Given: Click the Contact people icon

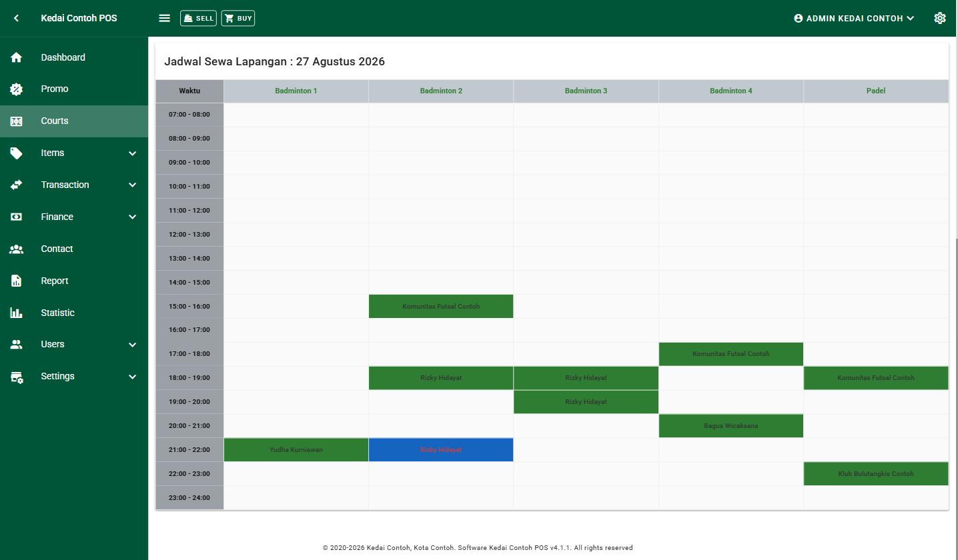Looking at the screenshot, I should 17,249.
